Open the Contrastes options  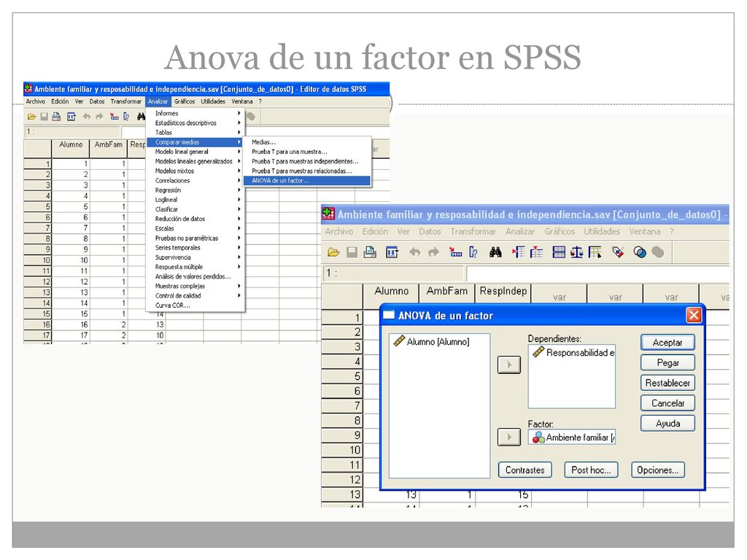pyautogui.click(x=525, y=470)
